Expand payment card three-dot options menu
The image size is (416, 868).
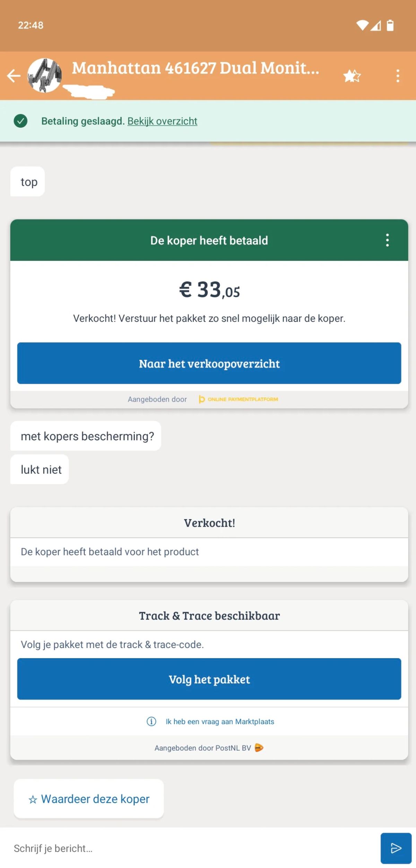(x=388, y=240)
